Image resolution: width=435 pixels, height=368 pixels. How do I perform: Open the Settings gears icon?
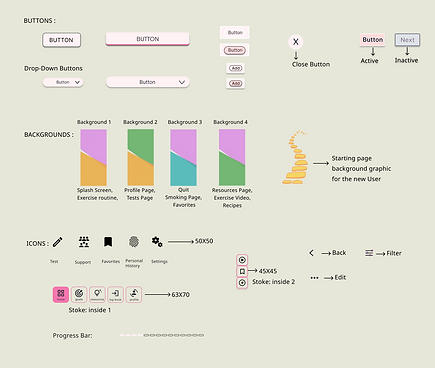157,242
